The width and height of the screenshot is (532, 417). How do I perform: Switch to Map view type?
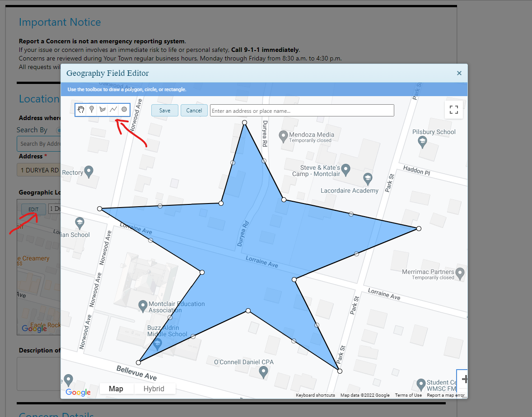pos(116,389)
